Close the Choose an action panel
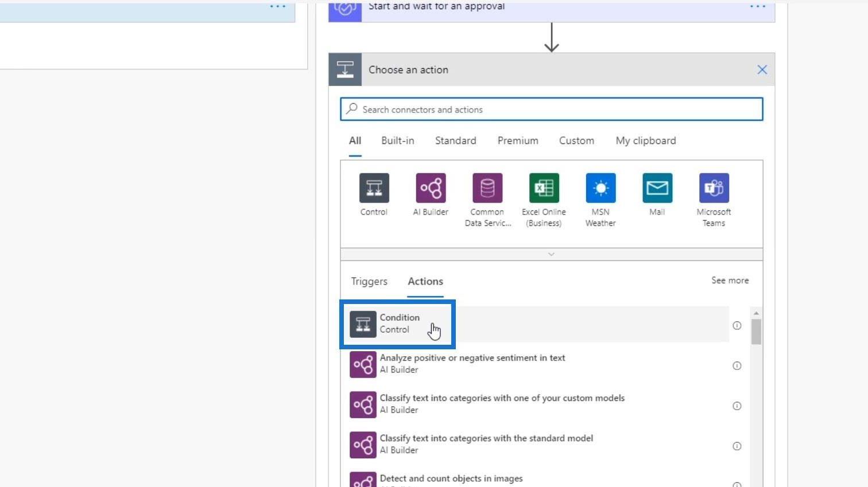The height and width of the screenshot is (487, 868). [762, 70]
